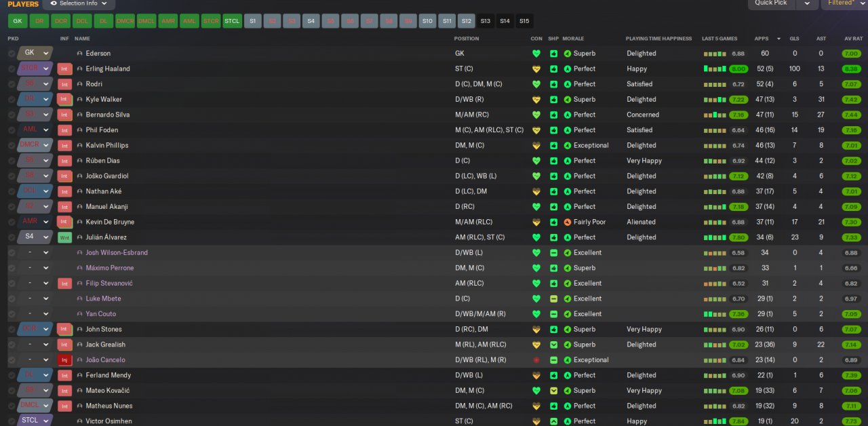Click João Cancelo's red condition icon

(x=536, y=360)
